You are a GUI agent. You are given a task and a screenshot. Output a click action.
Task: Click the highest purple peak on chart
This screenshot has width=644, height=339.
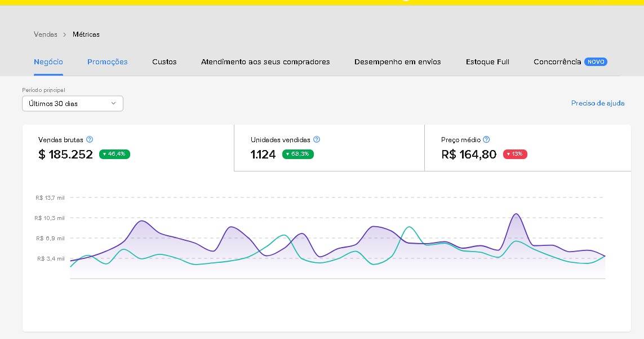[515, 214]
